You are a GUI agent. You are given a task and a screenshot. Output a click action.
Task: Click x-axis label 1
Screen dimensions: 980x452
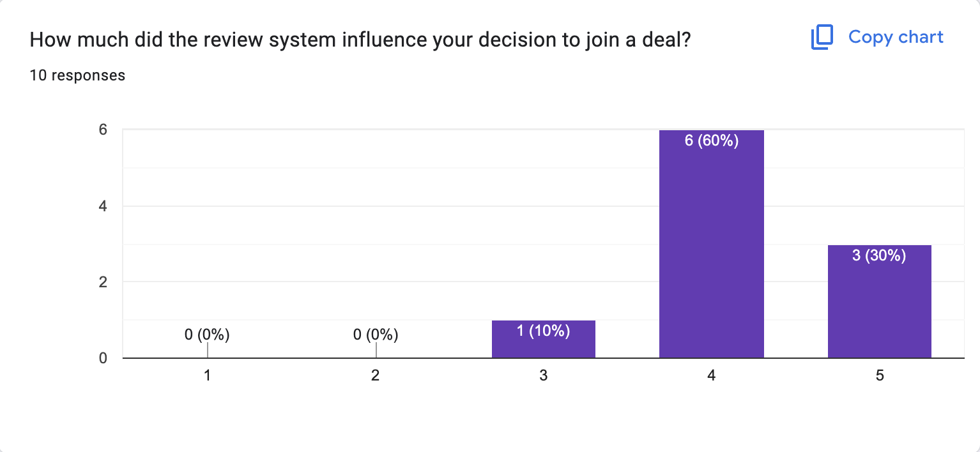pos(207,376)
